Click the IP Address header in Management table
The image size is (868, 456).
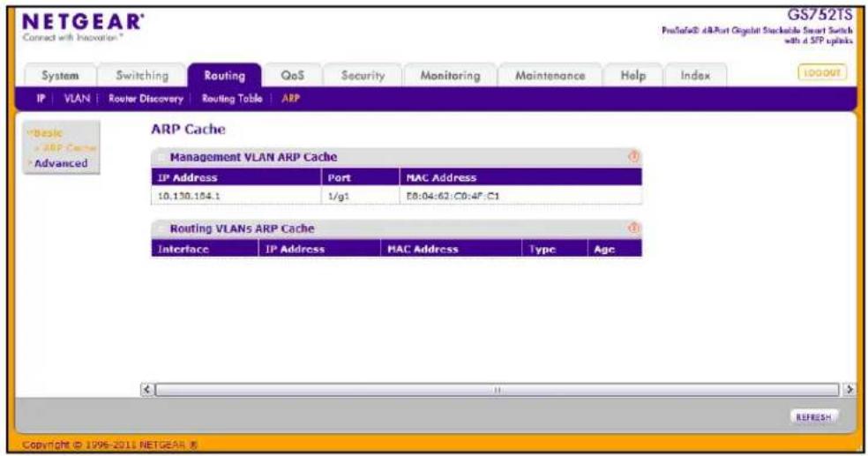pyautogui.click(x=236, y=177)
